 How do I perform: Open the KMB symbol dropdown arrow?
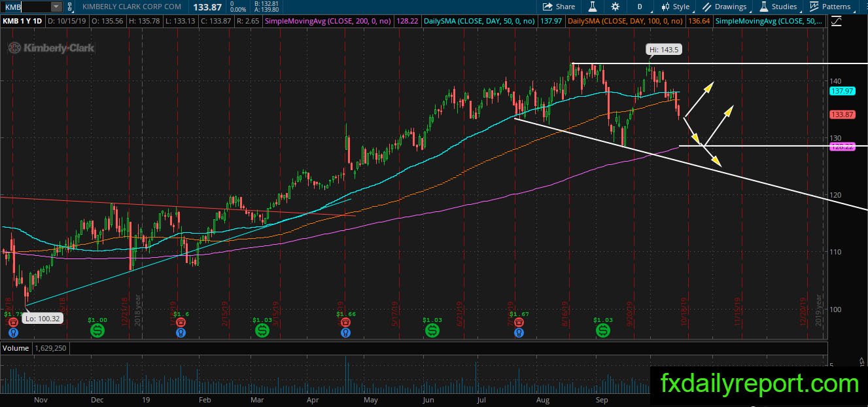point(56,7)
